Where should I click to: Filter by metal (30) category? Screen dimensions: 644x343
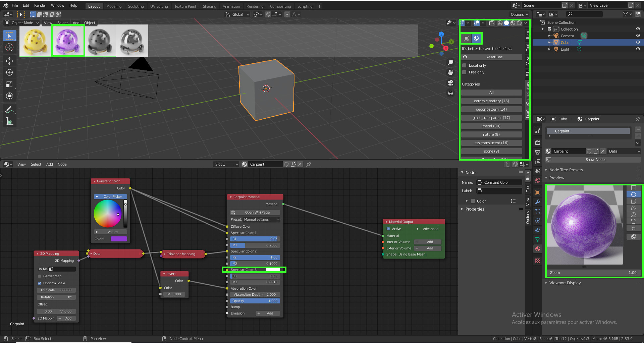point(491,126)
